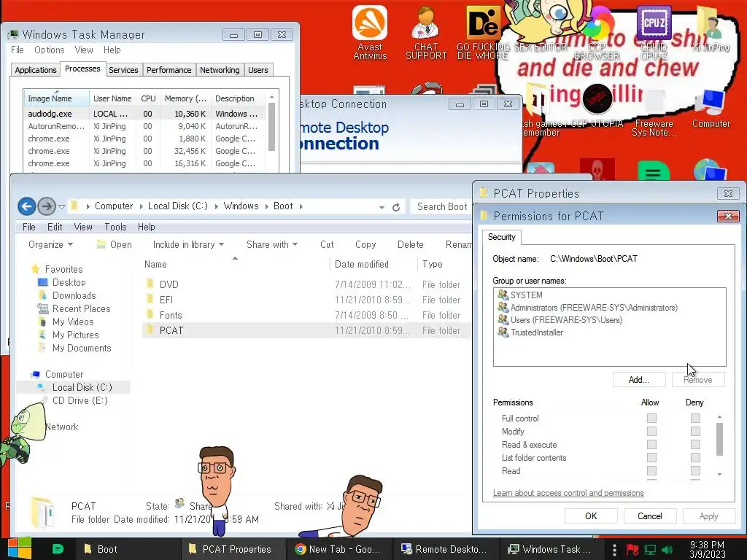Open the Share with dropdown
Image resolution: width=747 pixels, height=560 pixels.
[272, 244]
